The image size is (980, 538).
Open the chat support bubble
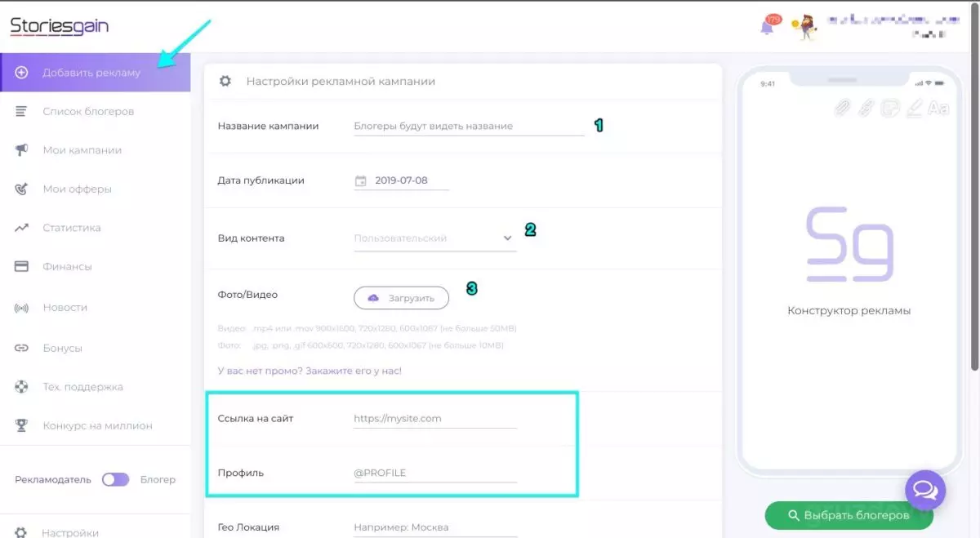click(x=925, y=491)
